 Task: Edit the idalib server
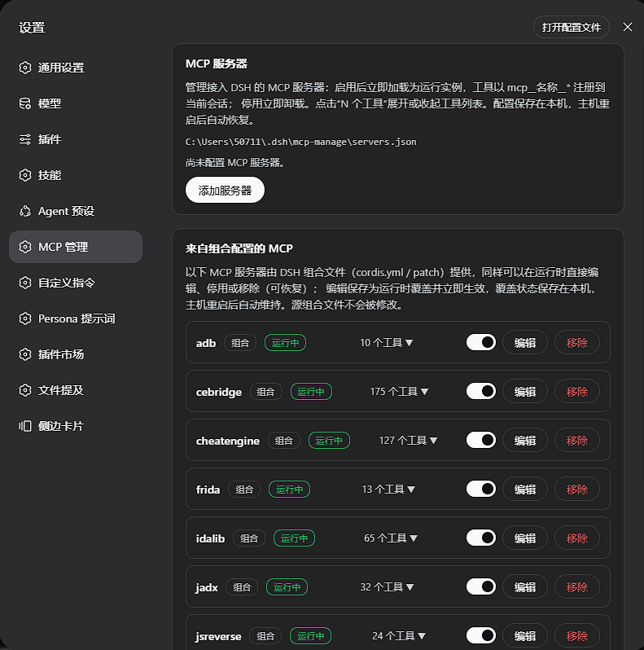pos(525,538)
